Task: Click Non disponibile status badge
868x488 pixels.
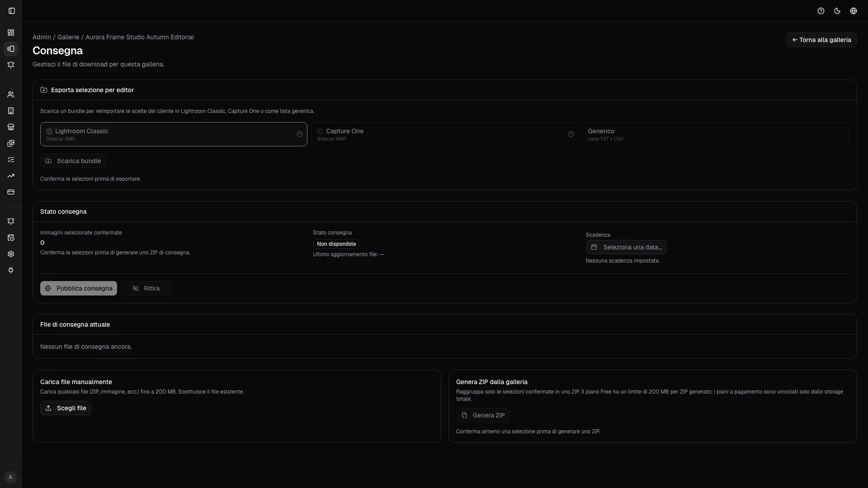Action: (x=336, y=244)
